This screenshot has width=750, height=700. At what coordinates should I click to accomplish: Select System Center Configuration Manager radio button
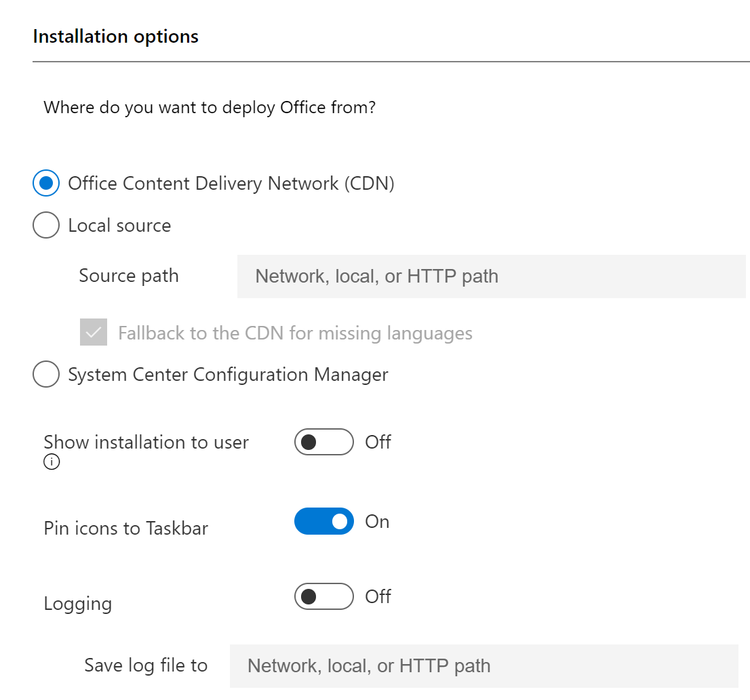pyautogui.click(x=46, y=374)
